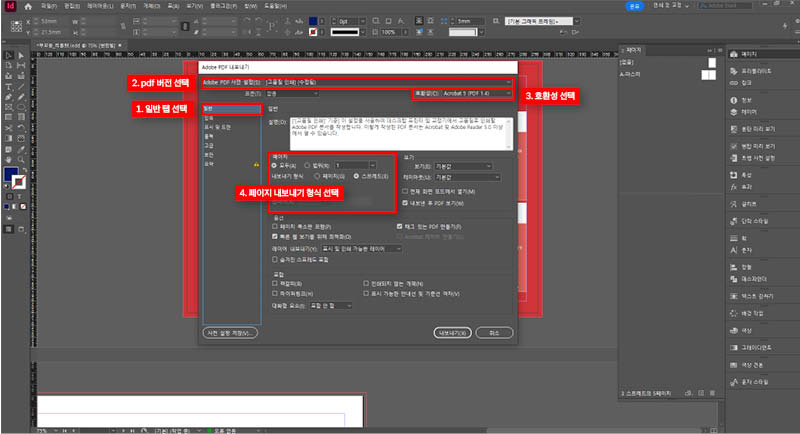Viewport: 800px width, 434px height.
Task: Enable Non-Printing Objects checkbox
Action: coord(366,283)
